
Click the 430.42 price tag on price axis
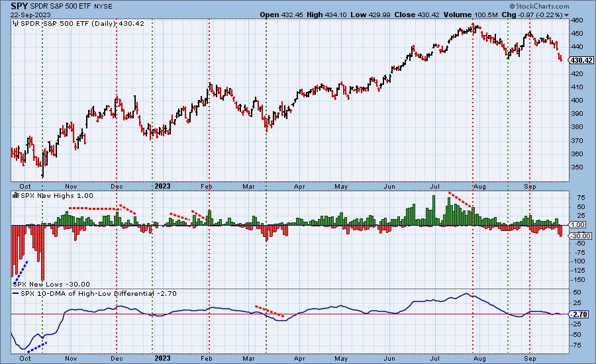click(581, 60)
